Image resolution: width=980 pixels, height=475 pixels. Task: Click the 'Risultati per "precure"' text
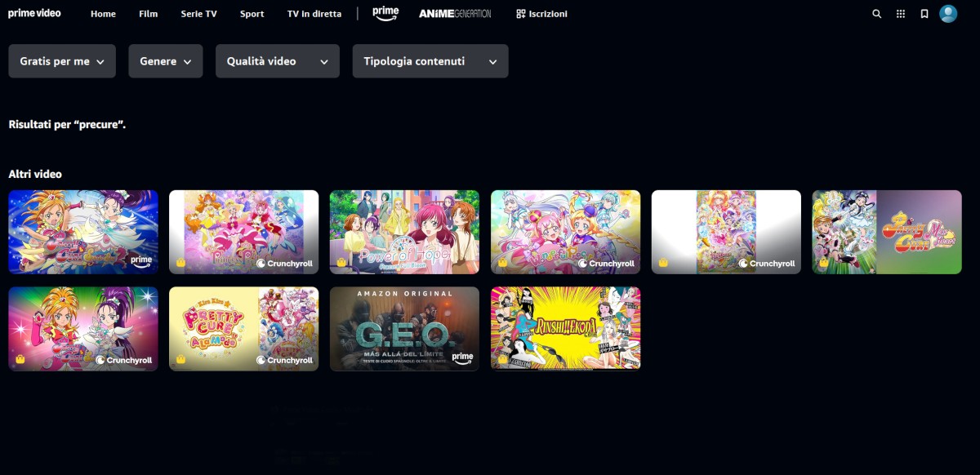tap(67, 125)
